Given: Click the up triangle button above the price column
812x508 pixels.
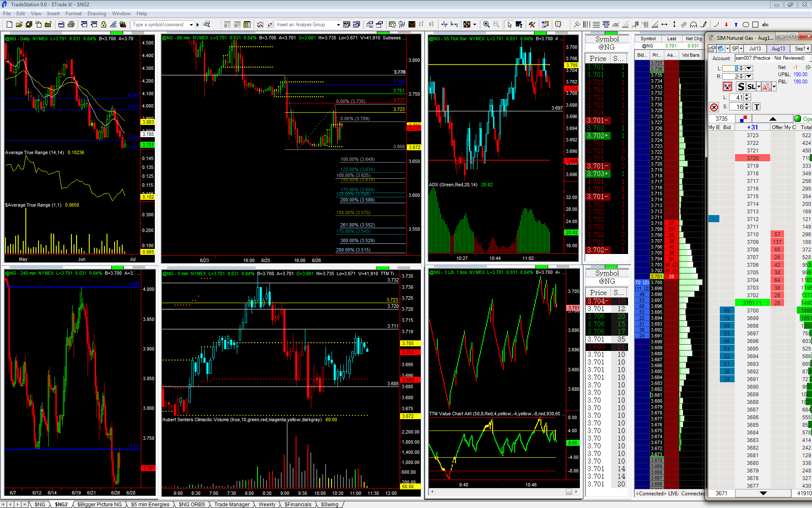Looking at the screenshot, I should [773, 119].
